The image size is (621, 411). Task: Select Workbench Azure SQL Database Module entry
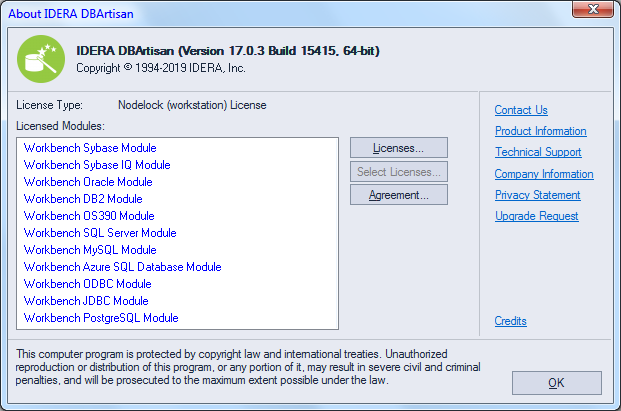tap(123, 267)
